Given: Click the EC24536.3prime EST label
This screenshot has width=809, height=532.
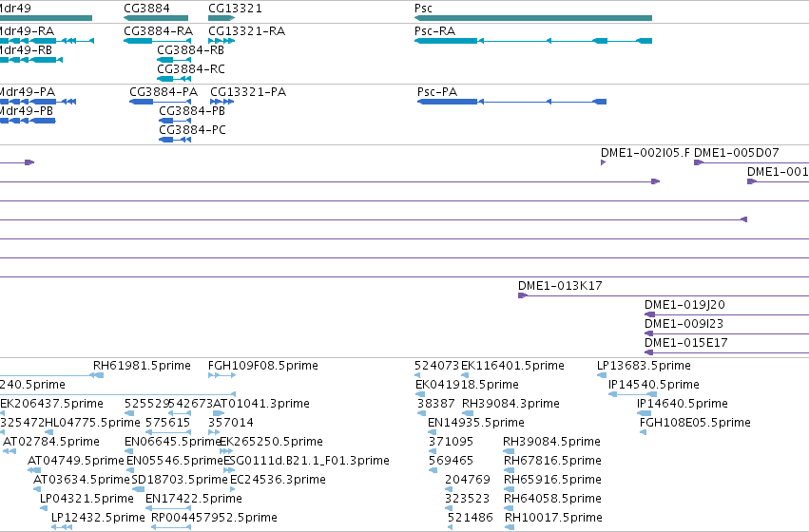Looking at the screenshot, I should [x=278, y=480].
